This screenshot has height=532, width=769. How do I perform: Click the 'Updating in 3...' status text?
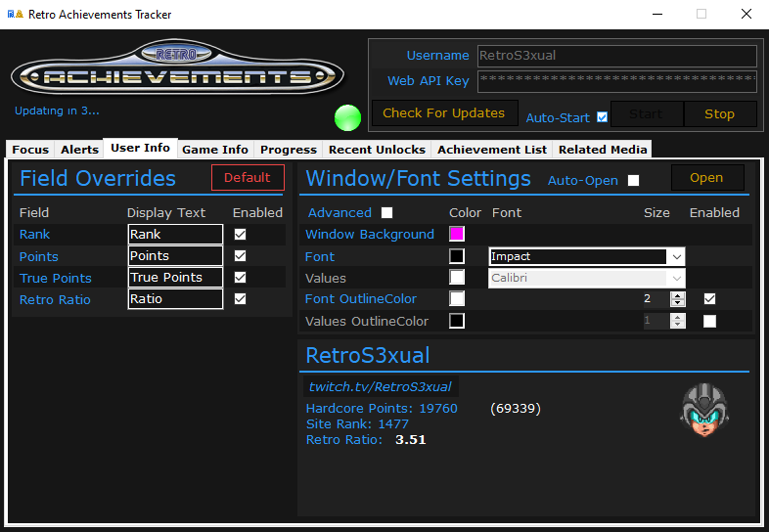point(57,111)
